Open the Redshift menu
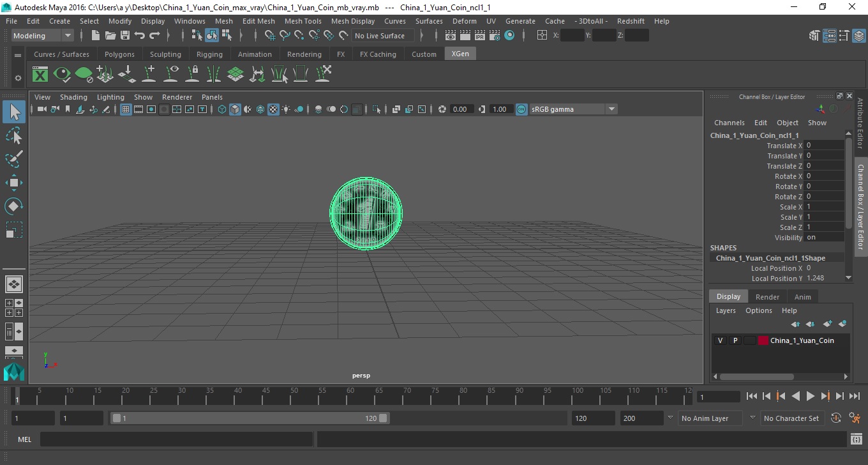 630,21
